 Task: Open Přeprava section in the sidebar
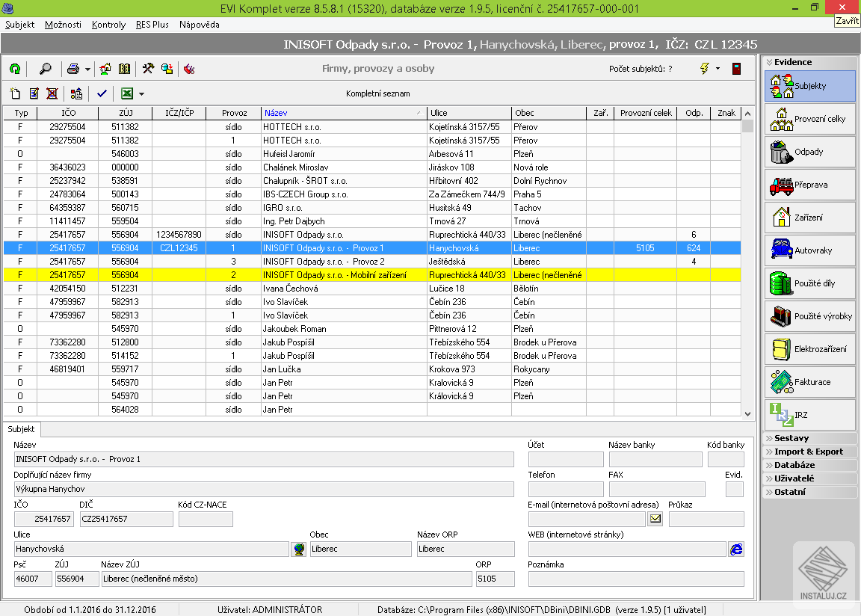[810, 185]
